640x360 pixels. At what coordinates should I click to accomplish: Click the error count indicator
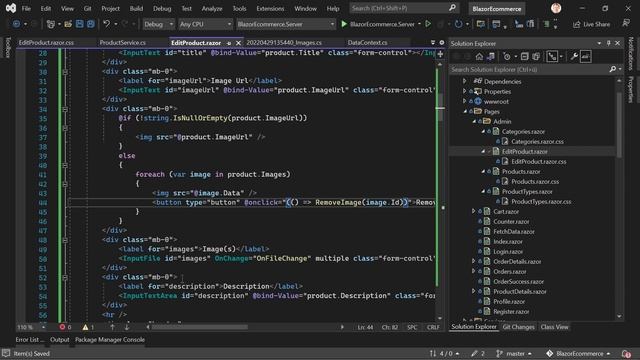pos(65,327)
